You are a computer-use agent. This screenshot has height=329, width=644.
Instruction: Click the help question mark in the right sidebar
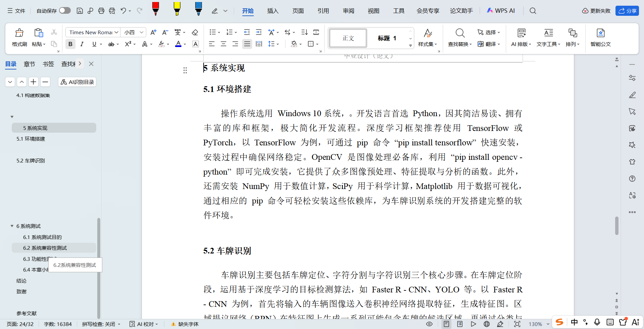click(632, 179)
